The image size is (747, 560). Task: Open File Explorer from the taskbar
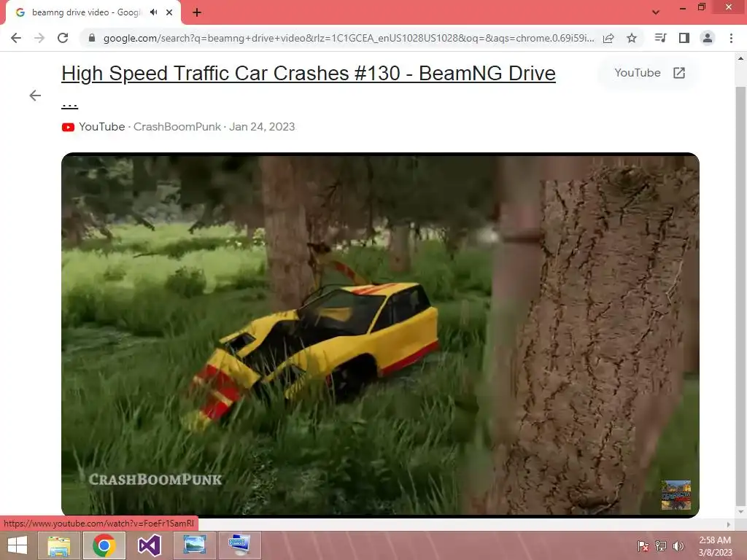(x=60, y=545)
